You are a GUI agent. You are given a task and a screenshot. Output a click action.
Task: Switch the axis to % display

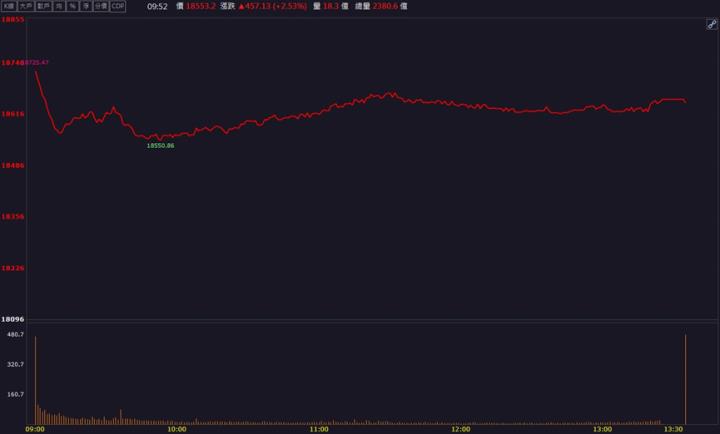(x=72, y=6)
